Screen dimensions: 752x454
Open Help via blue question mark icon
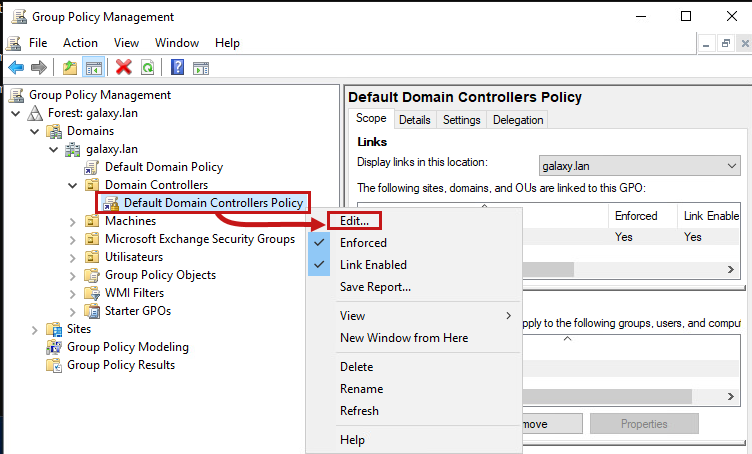[177, 68]
